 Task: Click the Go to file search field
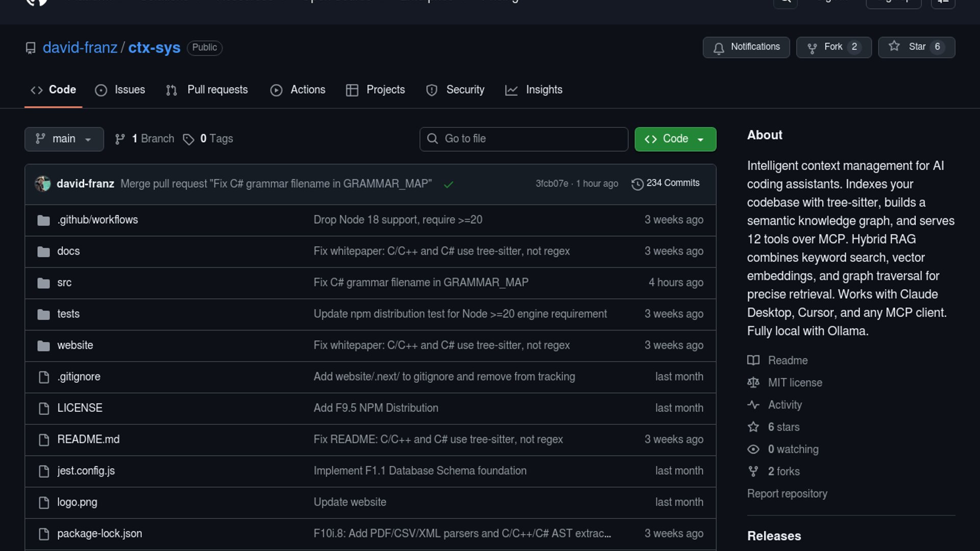[524, 139]
